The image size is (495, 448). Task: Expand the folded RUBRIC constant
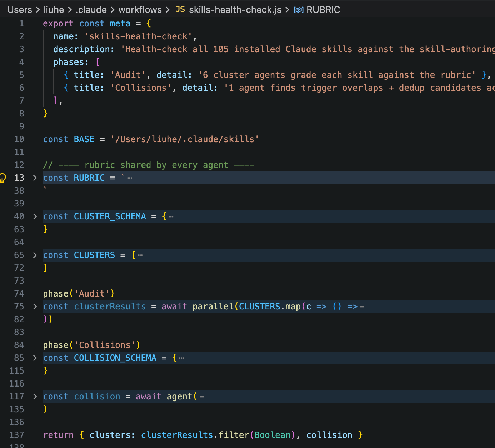point(35,178)
